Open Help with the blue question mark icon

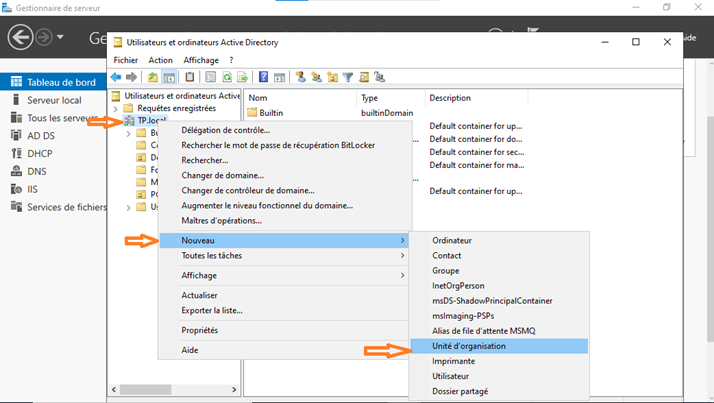coord(263,77)
